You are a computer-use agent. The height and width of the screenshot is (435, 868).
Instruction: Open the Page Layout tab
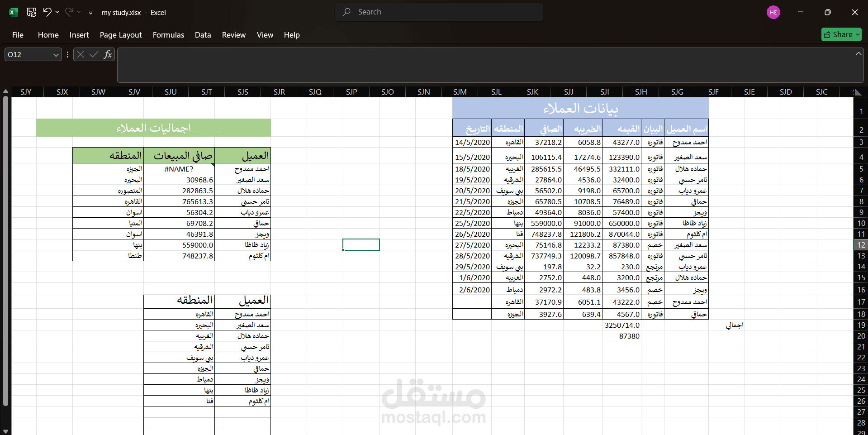pyautogui.click(x=121, y=35)
